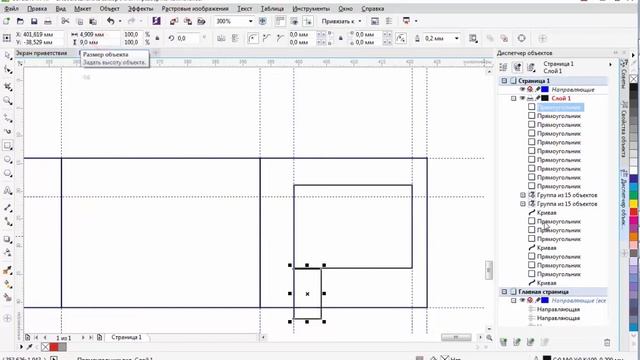Toggle the corner radius lock padlock

341,38
